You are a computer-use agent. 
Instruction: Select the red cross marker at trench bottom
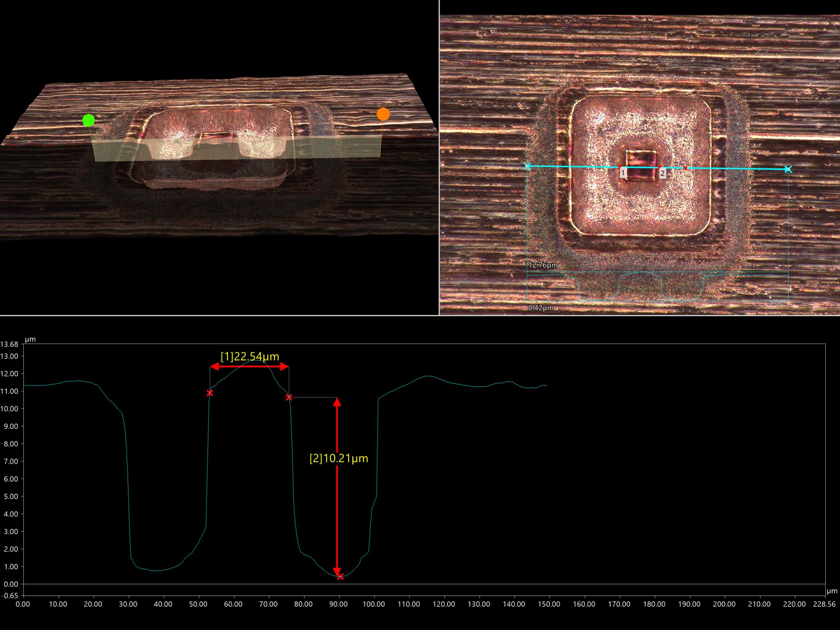click(340, 577)
